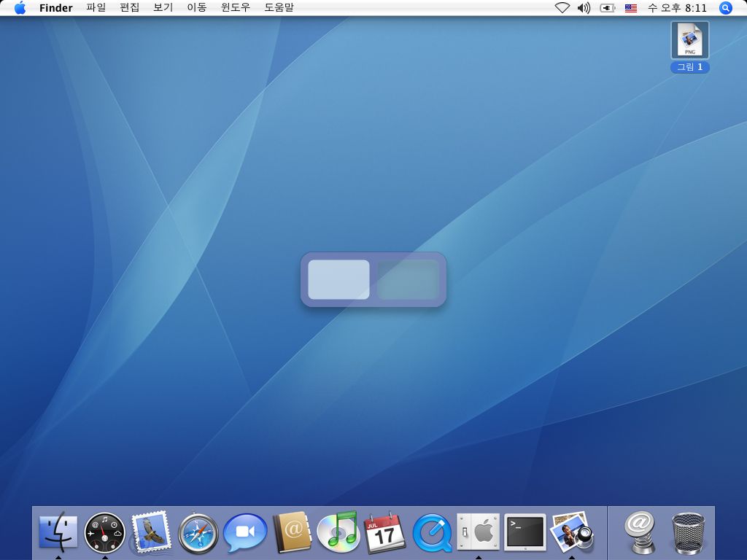Expand the volume control in menu bar
The width and height of the screenshot is (747, 560).
tap(584, 8)
